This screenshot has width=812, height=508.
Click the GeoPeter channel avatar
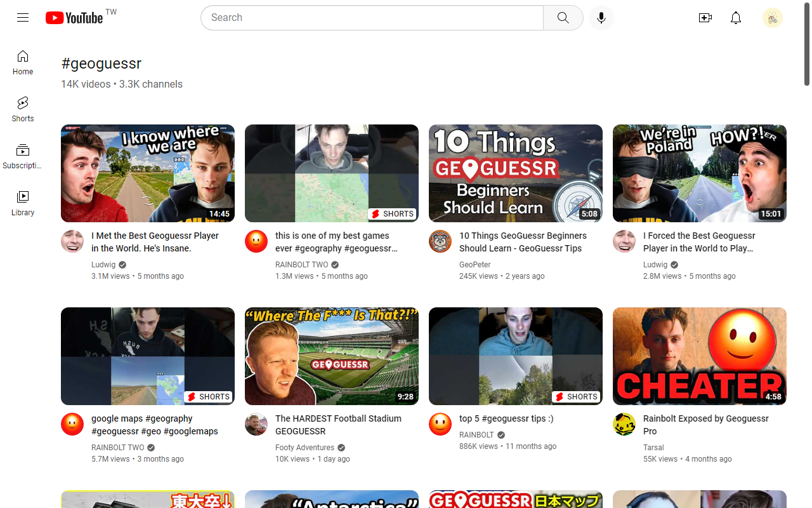[440, 241]
